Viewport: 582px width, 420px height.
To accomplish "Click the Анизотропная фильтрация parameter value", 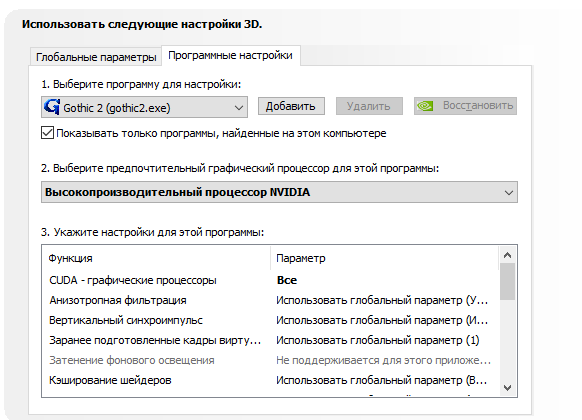I will coord(382,300).
